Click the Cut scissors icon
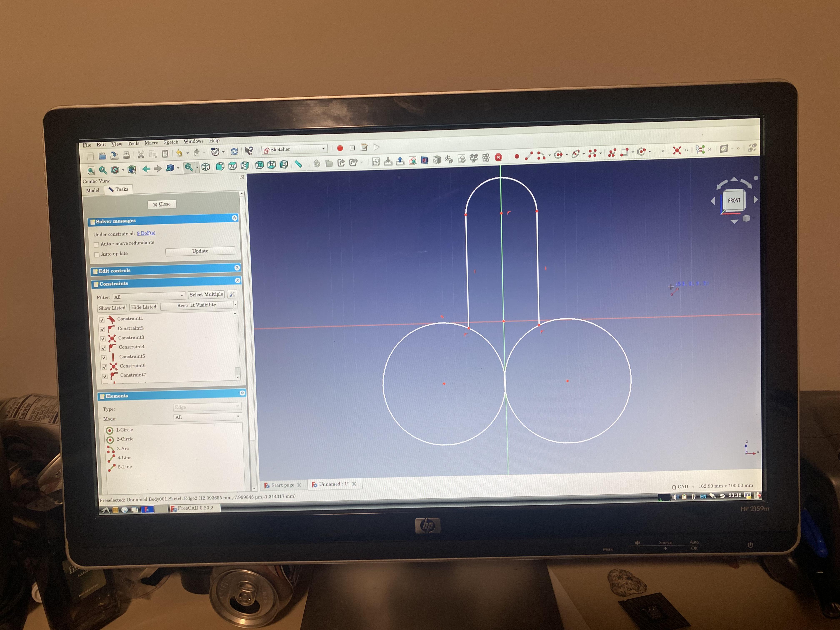This screenshot has width=840, height=630. (x=141, y=155)
